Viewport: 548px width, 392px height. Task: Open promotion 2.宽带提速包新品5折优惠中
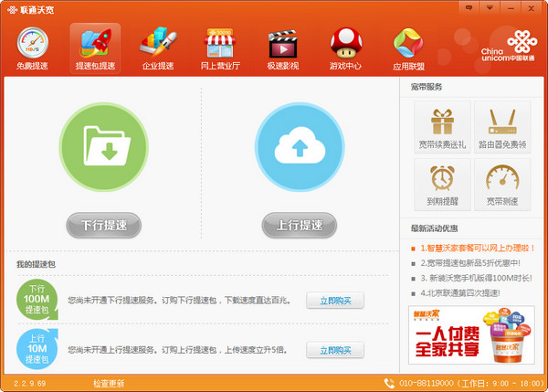click(470, 263)
